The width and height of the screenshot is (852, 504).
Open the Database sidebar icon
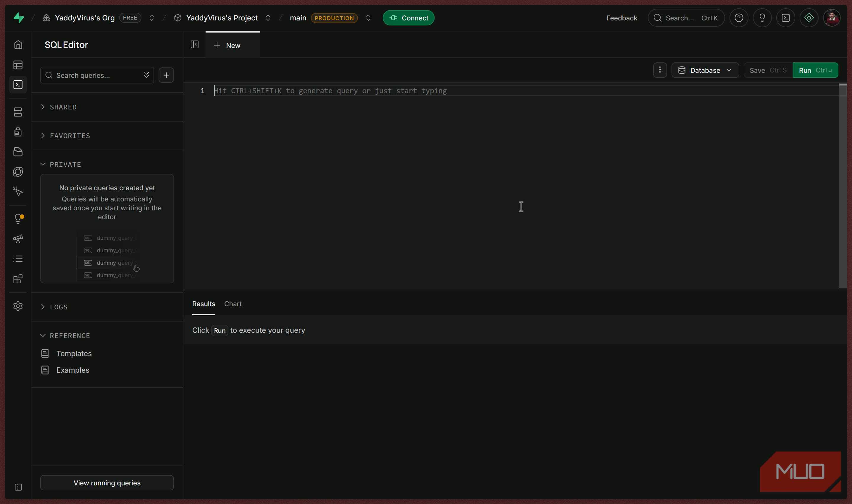[x=18, y=112]
